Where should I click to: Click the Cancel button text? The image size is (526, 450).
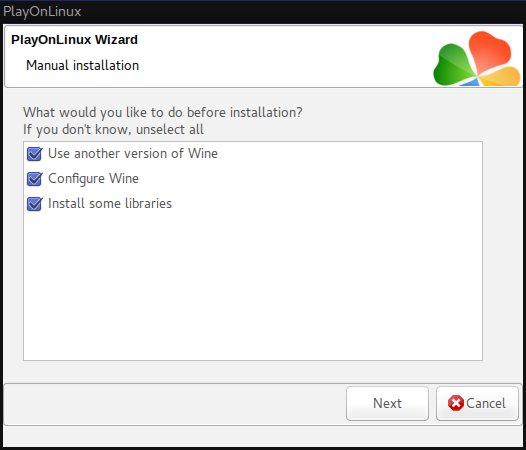coord(486,403)
